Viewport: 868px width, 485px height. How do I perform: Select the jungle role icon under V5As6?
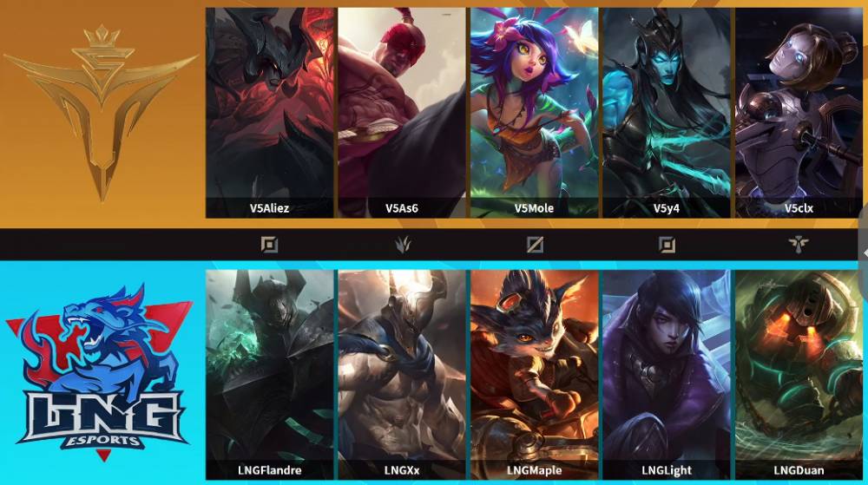click(x=403, y=245)
